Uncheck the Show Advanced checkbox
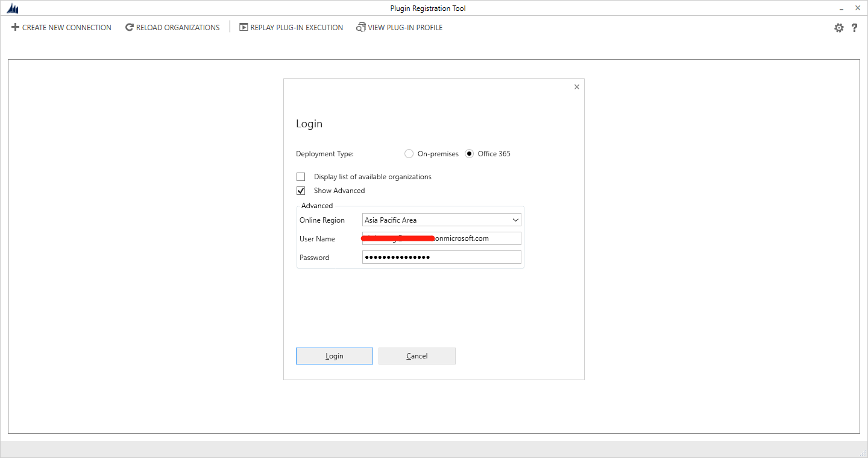868x458 pixels. tap(301, 191)
